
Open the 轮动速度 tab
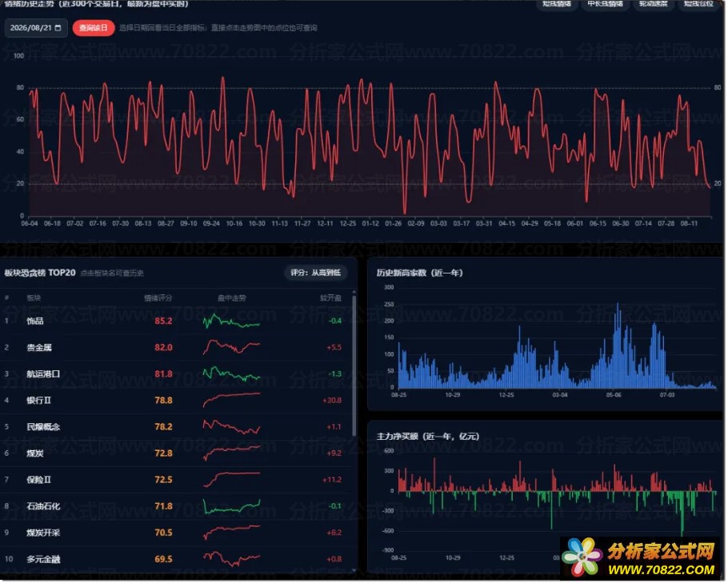[654, 4]
